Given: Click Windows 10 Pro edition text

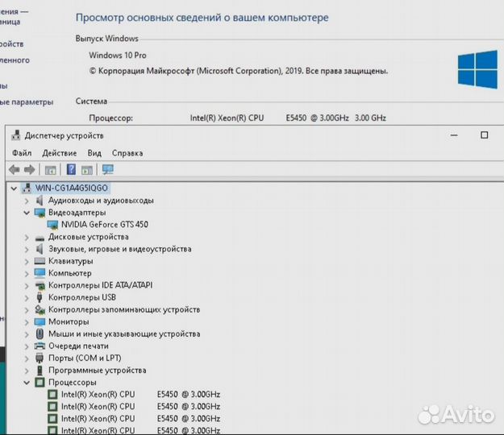Looking at the screenshot, I should [118, 56].
